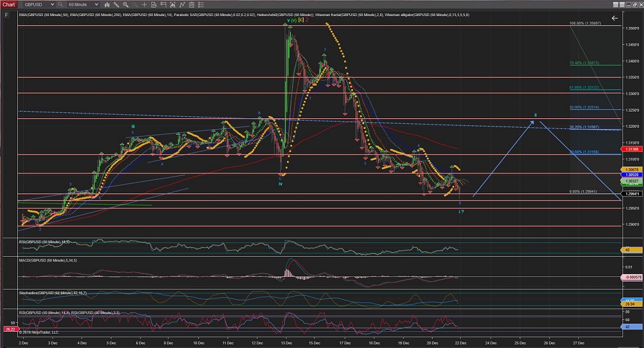The height and width of the screenshot is (348, 644).
Task: Click the 1.29000 price axis label
Action: [x=633, y=224]
